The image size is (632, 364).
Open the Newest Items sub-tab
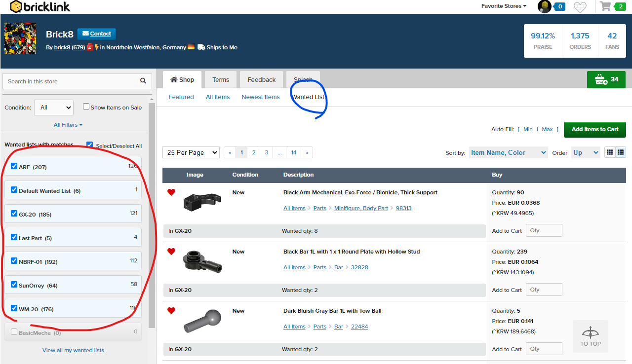point(261,97)
